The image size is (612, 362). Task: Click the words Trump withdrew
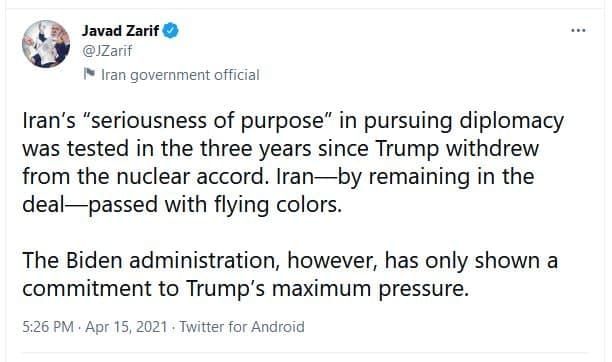[457, 149]
